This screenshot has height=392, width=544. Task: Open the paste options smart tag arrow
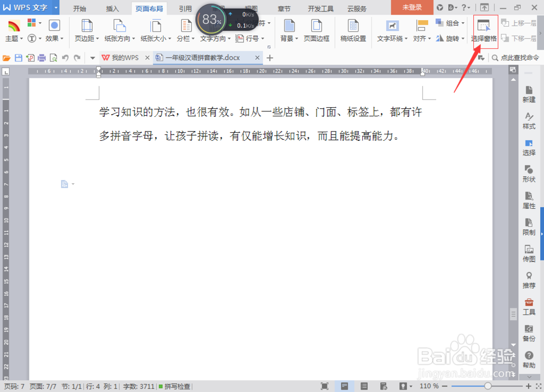point(73,184)
